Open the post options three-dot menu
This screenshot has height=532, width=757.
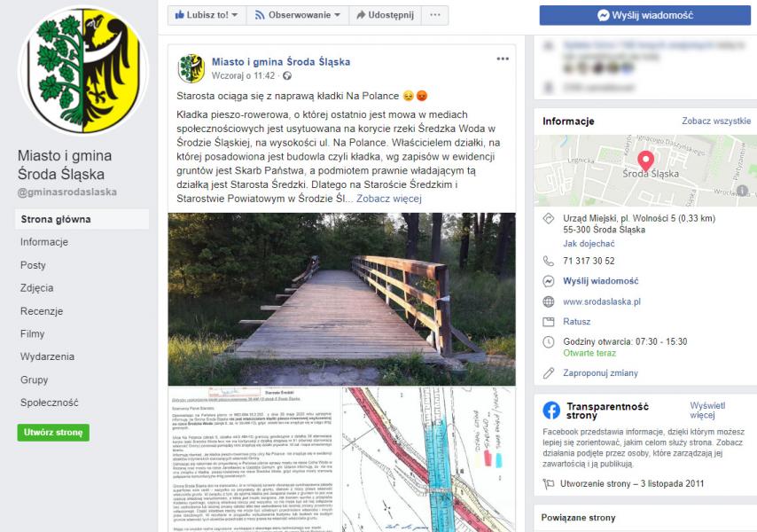pos(503,59)
